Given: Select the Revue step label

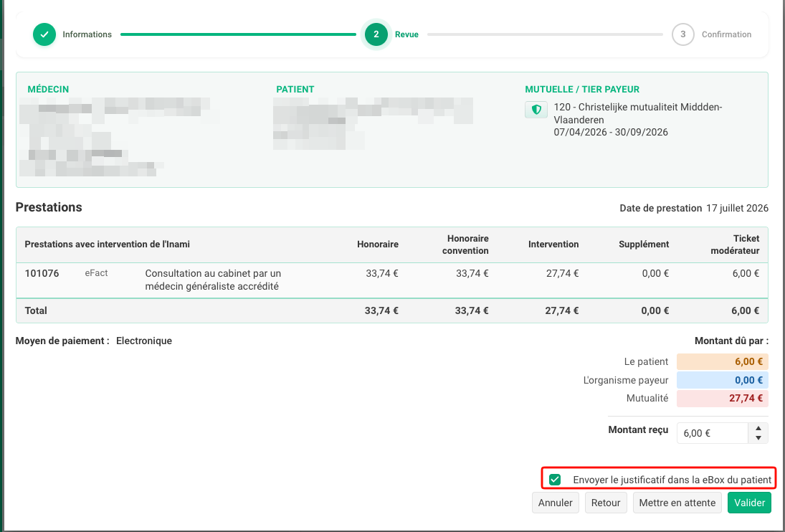Looking at the screenshot, I should (x=406, y=34).
